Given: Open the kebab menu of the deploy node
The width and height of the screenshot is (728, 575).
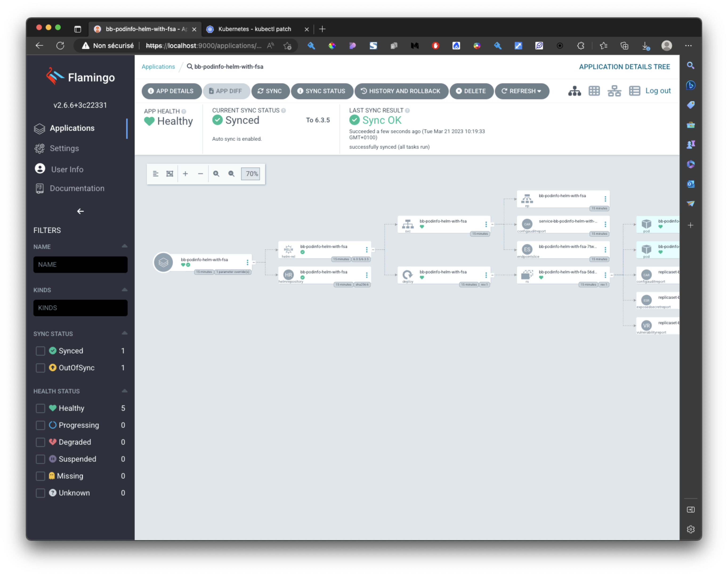Looking at the screenshot, I should 486,275.
